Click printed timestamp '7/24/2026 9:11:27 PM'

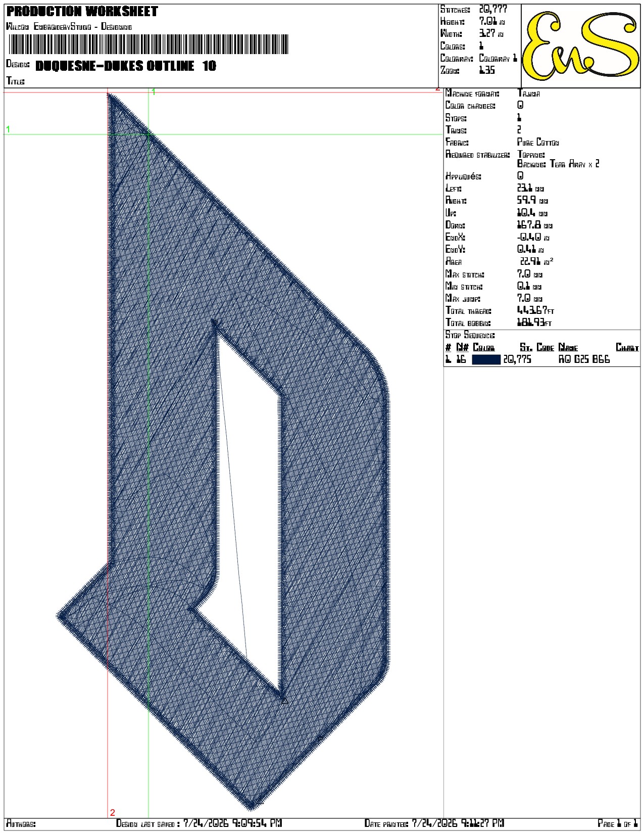[x=458, y=823]
